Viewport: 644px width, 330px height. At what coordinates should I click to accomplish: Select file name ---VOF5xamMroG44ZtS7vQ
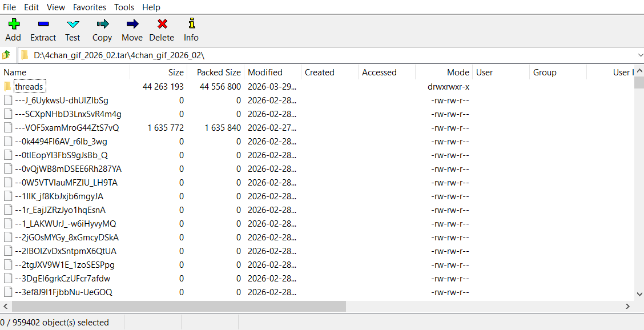[x=67, y=128]
